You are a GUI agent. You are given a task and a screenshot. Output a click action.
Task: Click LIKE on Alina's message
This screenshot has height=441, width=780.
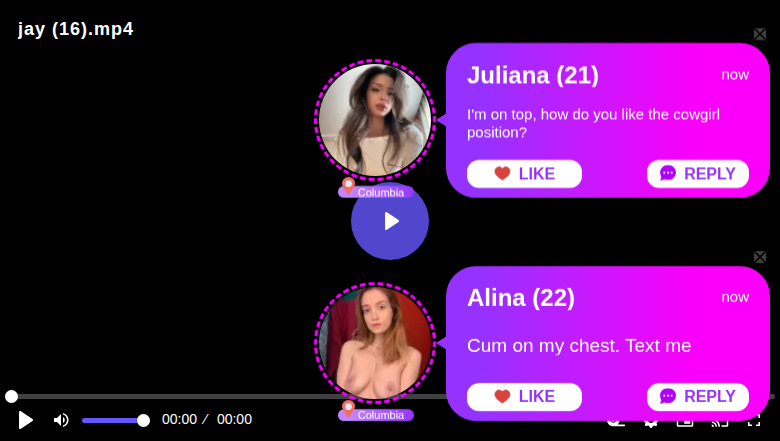click(524, 397)
